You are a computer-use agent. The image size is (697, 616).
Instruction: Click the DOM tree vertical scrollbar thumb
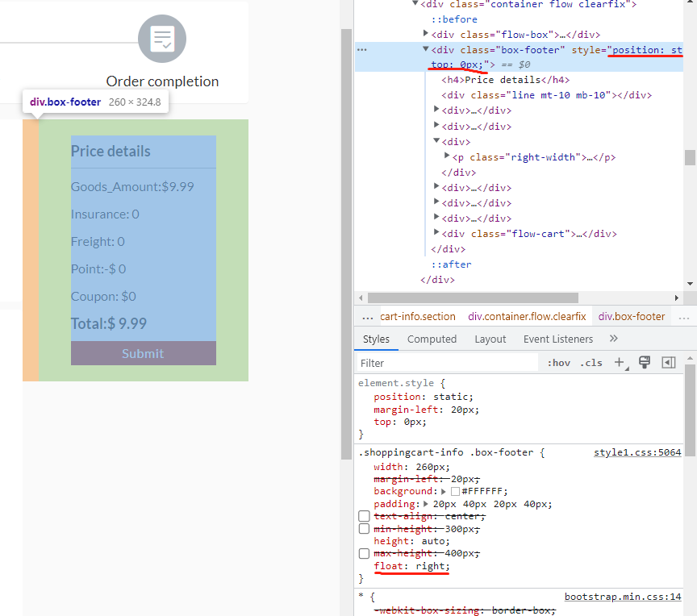click(x=690, y=158)
